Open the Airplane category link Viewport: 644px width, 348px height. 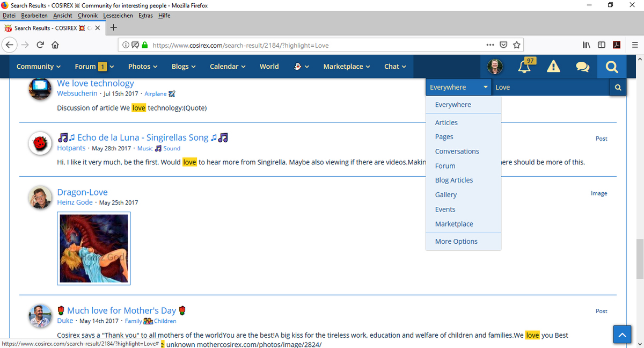click(160, 94)
